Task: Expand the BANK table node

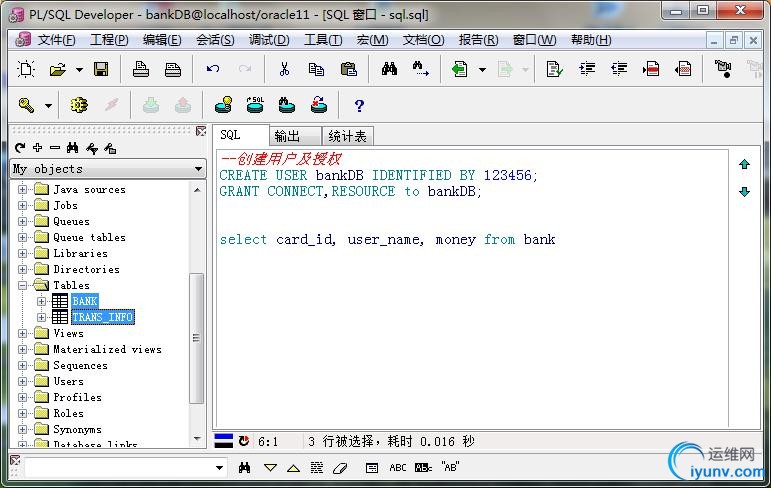Action: (41, 301)
